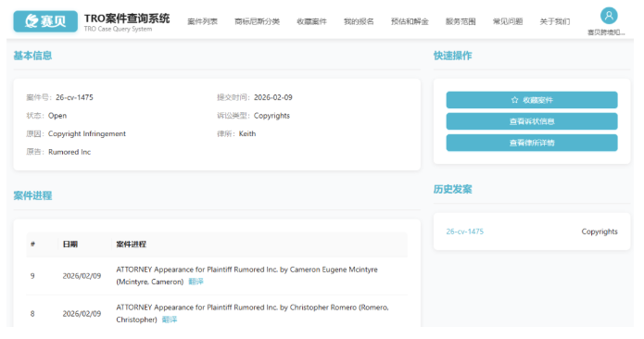Open the 26-cv-1475 history case link

click(x=464, y=232)
